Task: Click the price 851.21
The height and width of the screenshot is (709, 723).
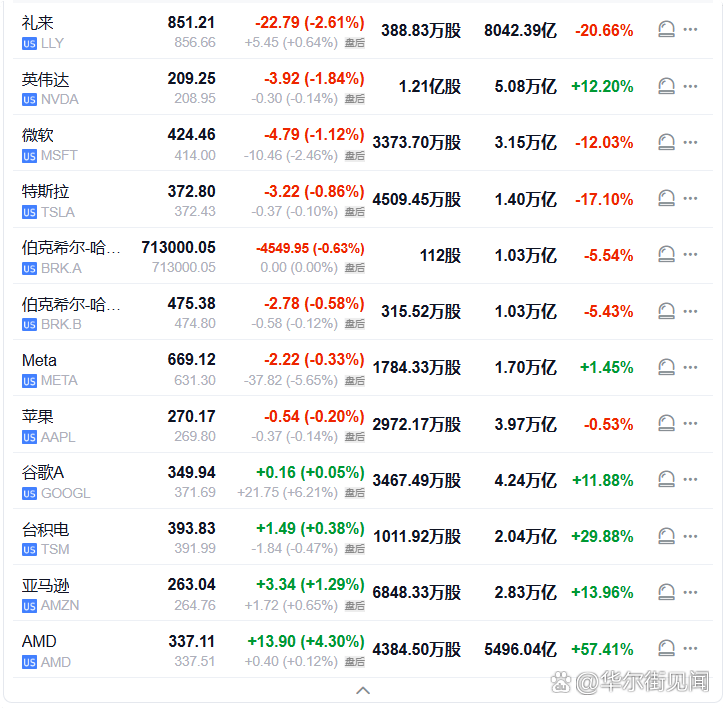Action: [191, 23]
